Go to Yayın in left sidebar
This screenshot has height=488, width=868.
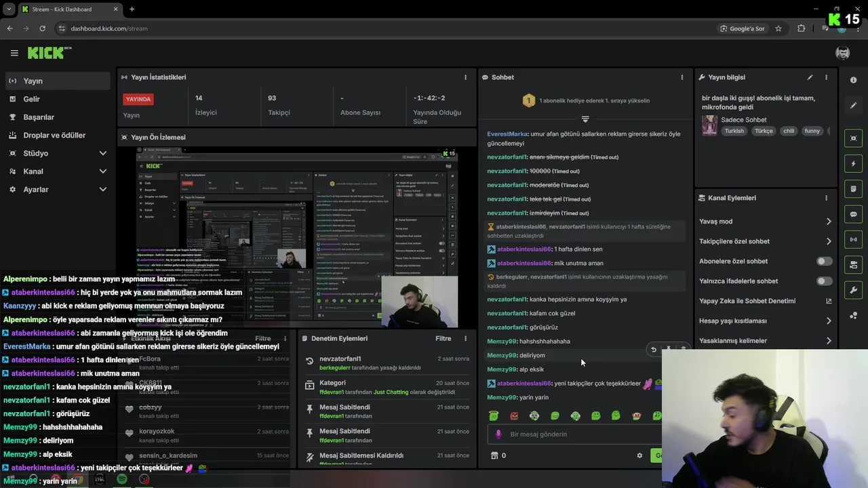point(57,81)
